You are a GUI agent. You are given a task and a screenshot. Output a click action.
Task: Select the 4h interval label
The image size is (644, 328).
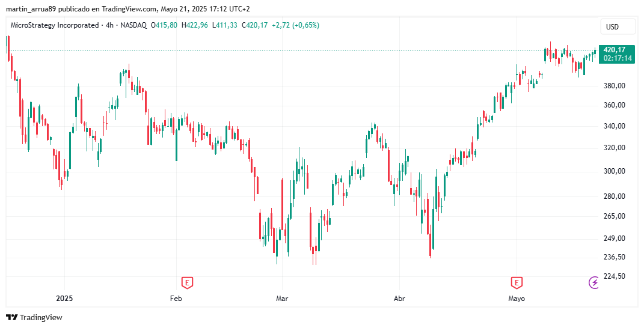tap(109, 25)
